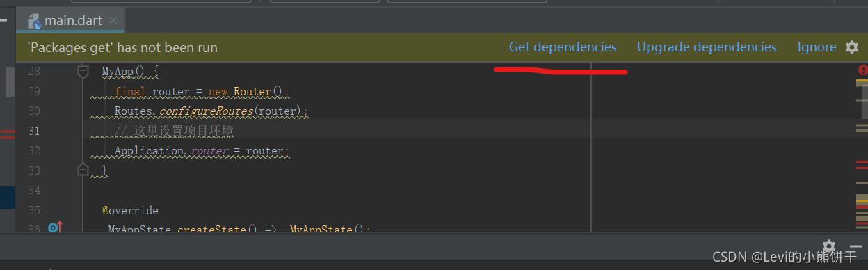
Task: Click Application.router on line 32
Action: coord(171,151)
